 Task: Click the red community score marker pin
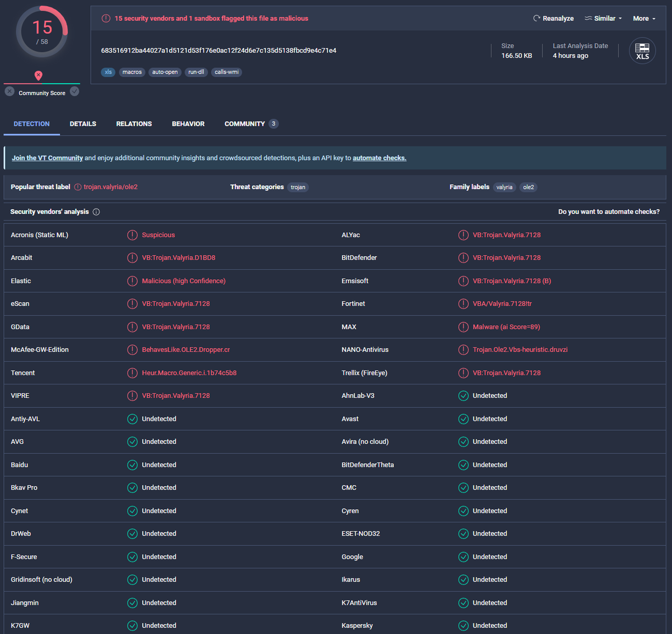(x=38, y=75)
